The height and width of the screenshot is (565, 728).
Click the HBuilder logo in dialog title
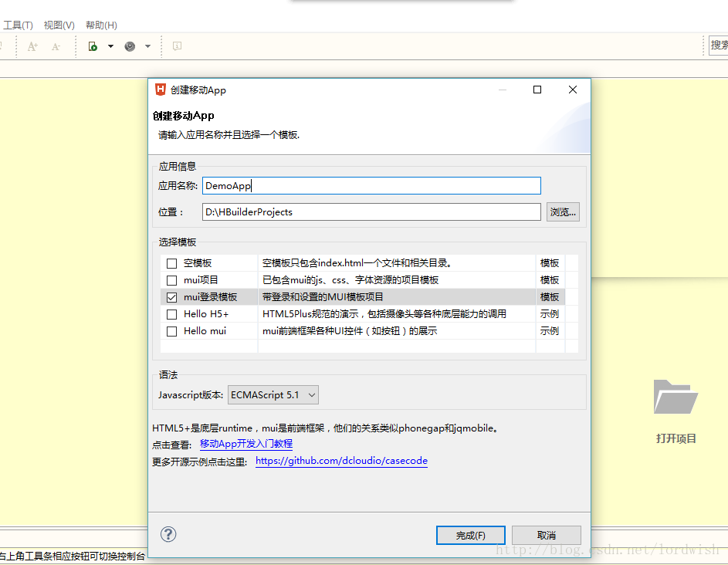(x=160, y=90)
